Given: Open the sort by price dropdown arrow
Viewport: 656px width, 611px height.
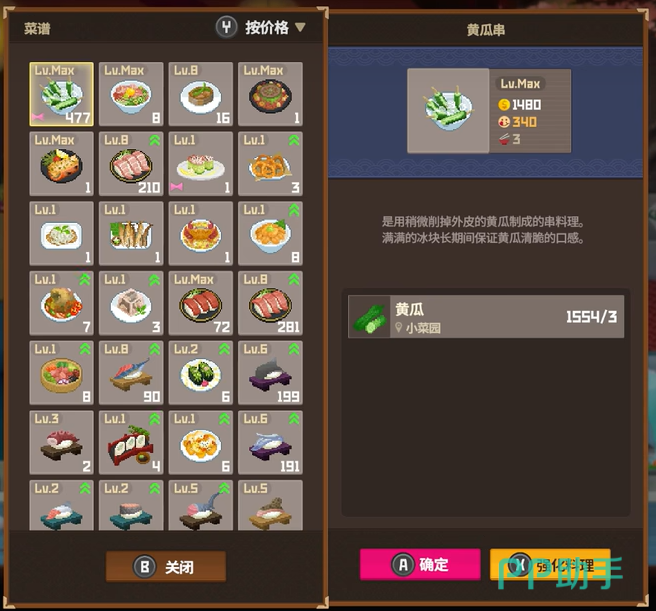Looking at the screenshot, I should tap(300, 27).
